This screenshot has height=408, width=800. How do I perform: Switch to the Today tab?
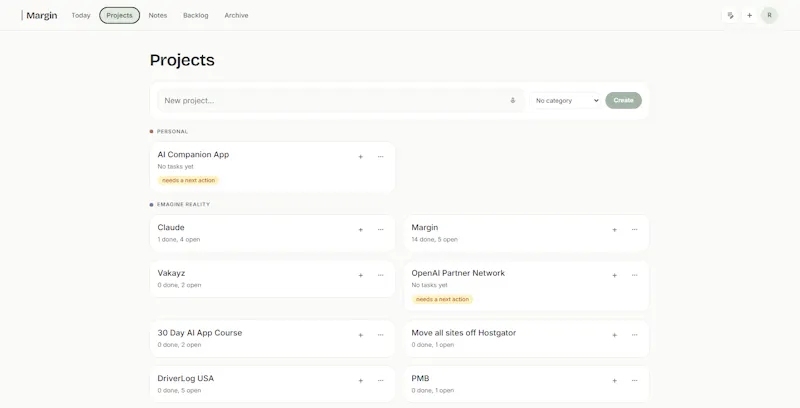(x=81, y=15)
